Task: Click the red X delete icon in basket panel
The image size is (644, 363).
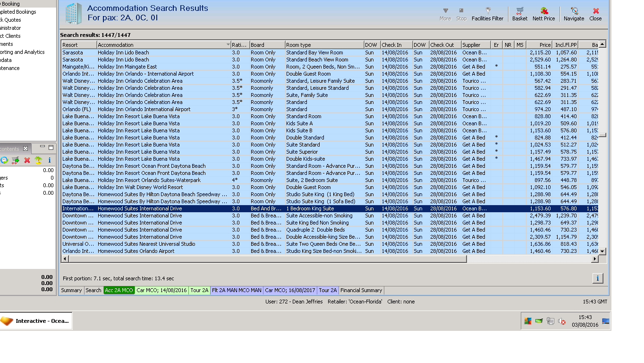Action: click(27, 160)
